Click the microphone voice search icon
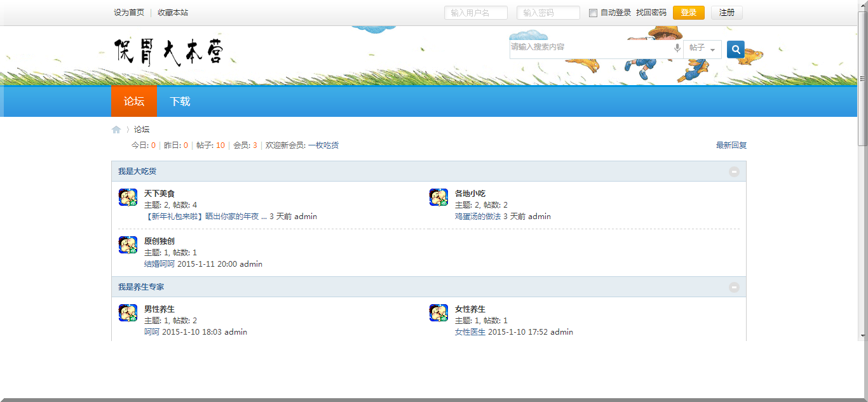The image size is (868, 402). (677, 48)
